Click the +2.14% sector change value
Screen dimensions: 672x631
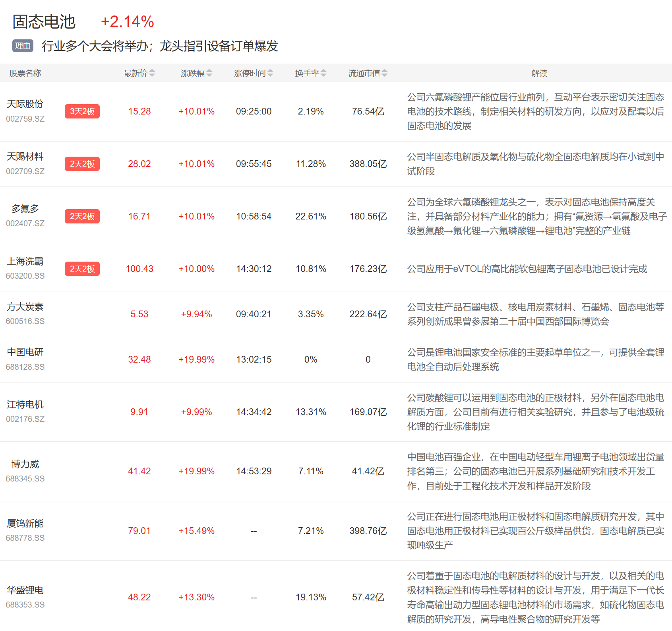click(x=128, y=21)
